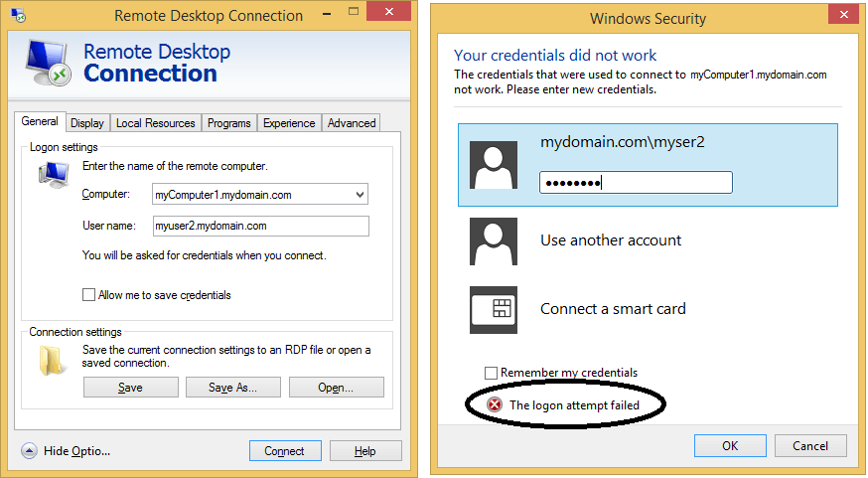This screenshot has height=478, width=868.
Task: Select the mydomain.com\myser2 account tile
Action: 648,165
